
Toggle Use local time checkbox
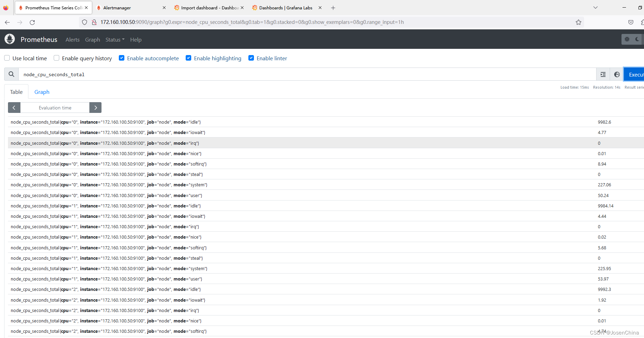(x=7, y=58)
